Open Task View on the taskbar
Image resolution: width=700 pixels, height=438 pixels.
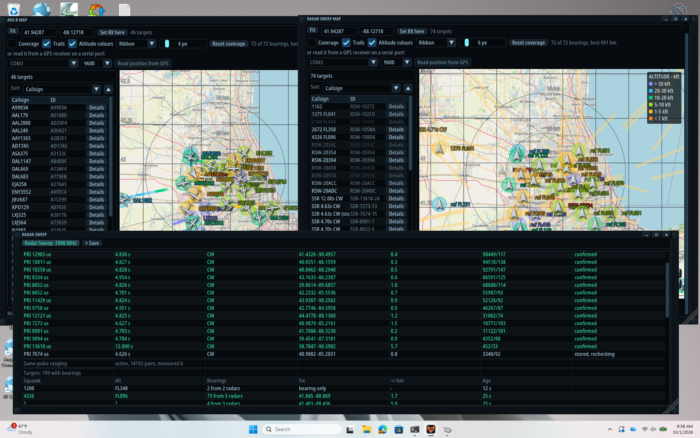350,430
